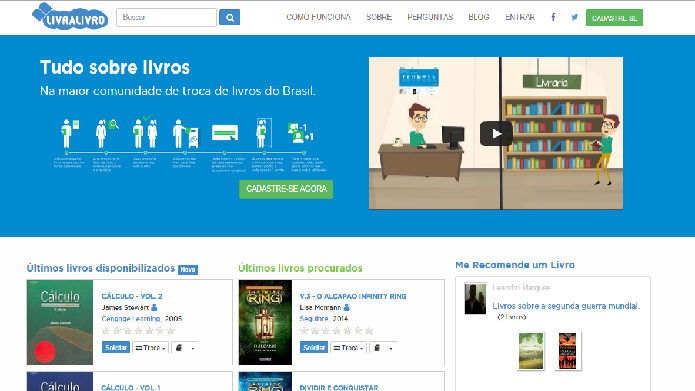
Task: Rate Cálculo Vol. 2 with the first star
Action: coord(105,331)
